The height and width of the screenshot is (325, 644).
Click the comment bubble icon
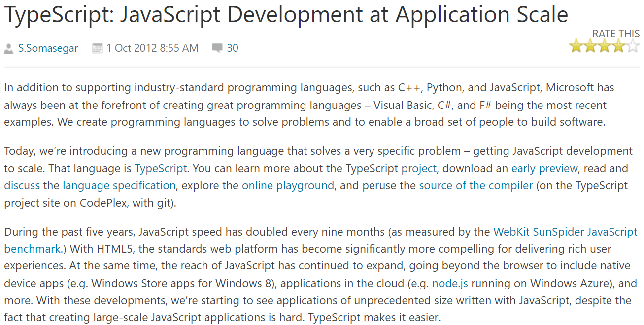click(x=217, y=48)
